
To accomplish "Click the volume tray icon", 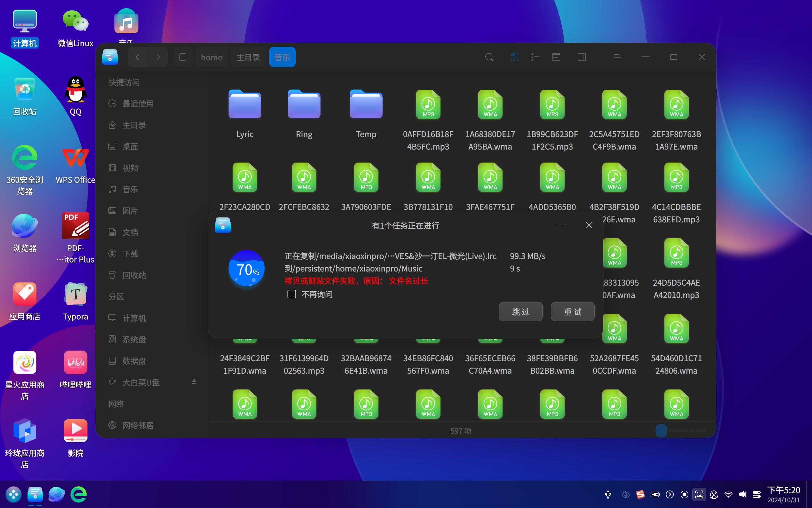I will [743, 494].
